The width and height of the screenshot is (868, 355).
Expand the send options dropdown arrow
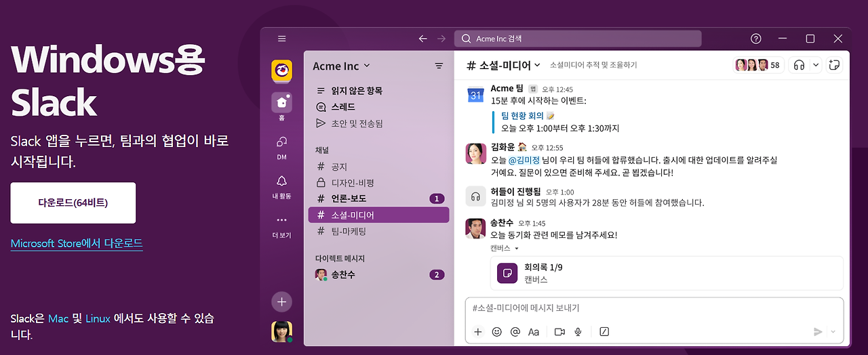coord(833,331)
